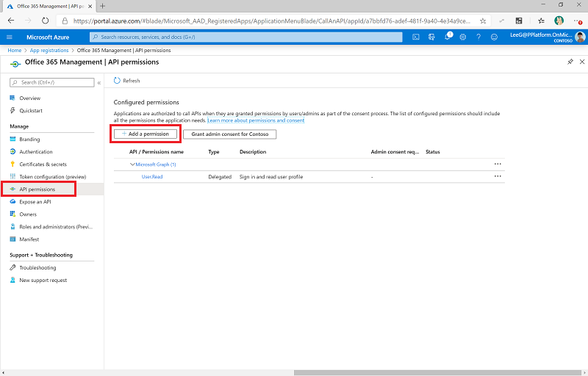Image resolution: width=588 pixels, height=376 pixels.
Task: Open Token configuration (preview)
Action: pos(53,177)
